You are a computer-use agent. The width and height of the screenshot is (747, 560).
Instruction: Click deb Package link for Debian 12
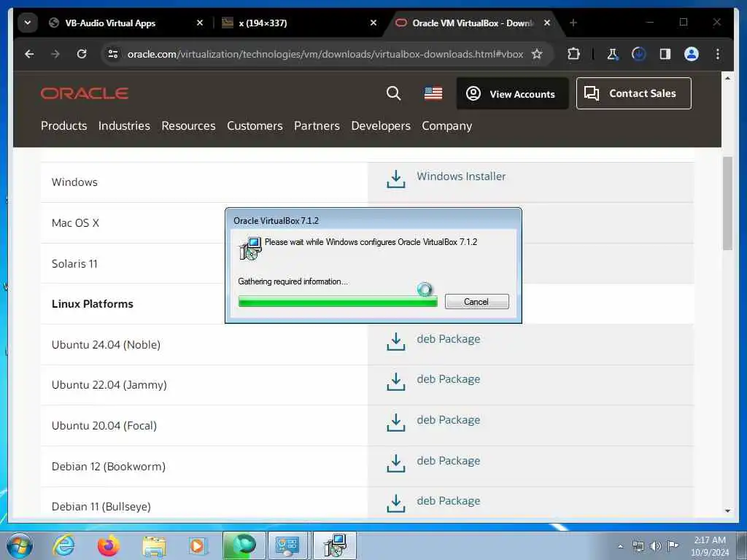point(449,461)
